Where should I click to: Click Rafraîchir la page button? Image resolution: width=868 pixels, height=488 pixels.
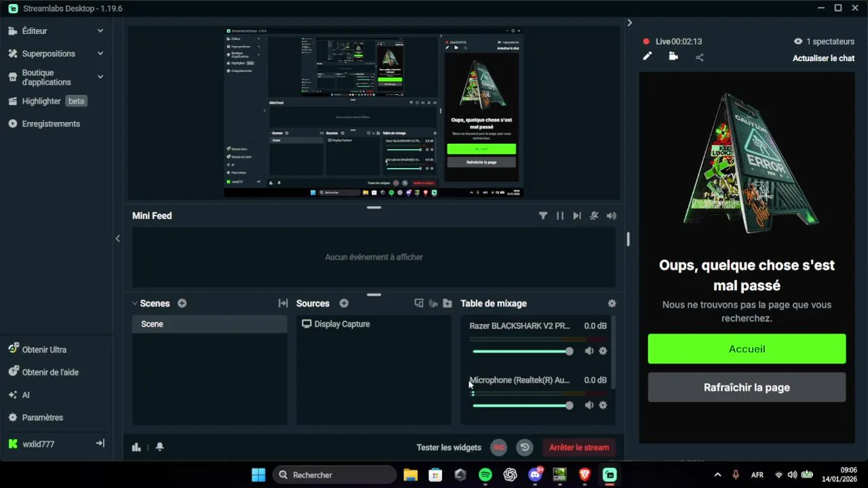click(747, 388)
